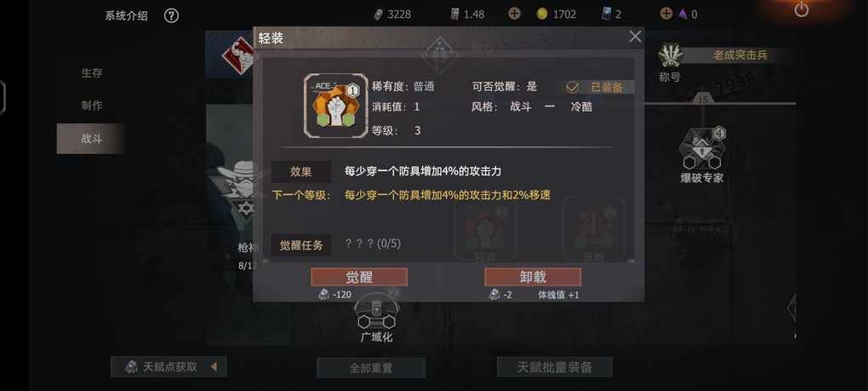Click the 老成突击兵 title badge icon
This screenshot has width=868, height=391.
click(x=671, y=55)
